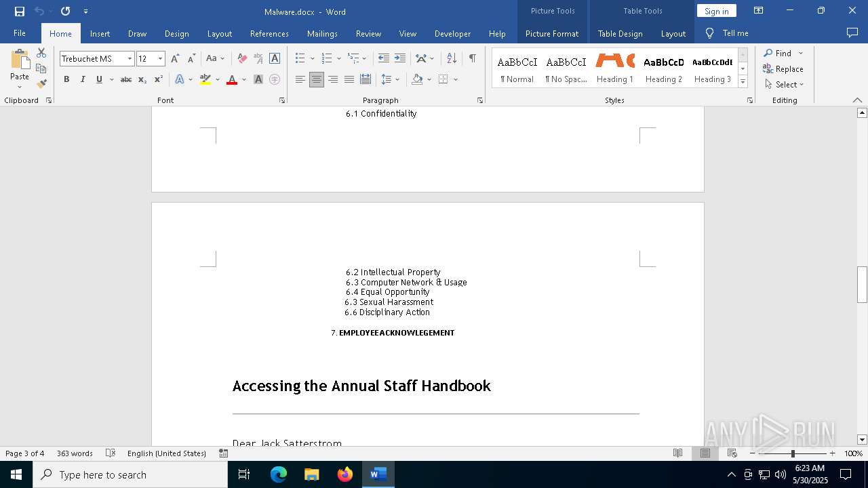The width and height of the screenshot is (868, 488).
Task: Align text to the left
Action: click(x=300, y=79)
